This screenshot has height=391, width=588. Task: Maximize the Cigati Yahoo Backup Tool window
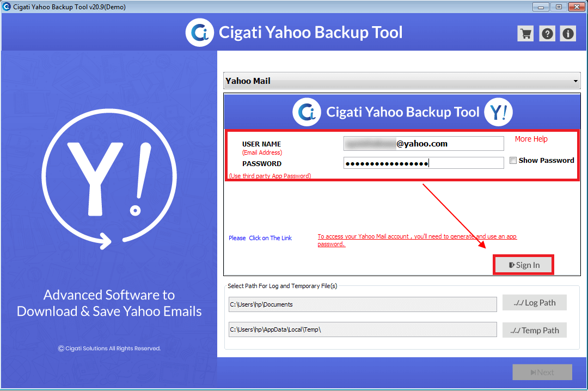(559, 7)
